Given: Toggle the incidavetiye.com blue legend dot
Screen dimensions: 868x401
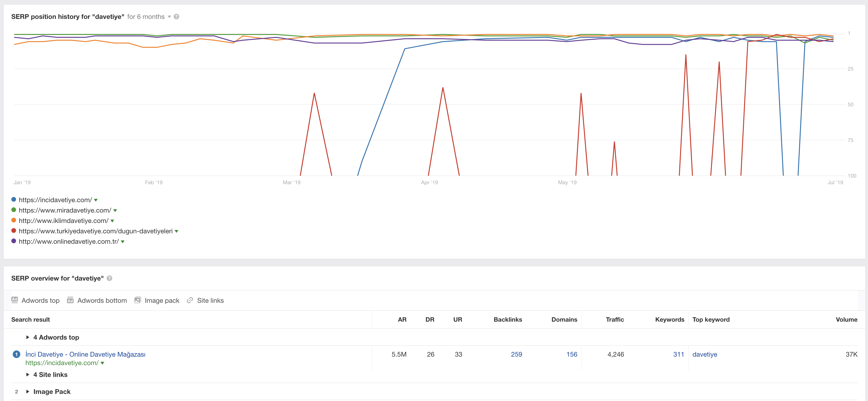Looking at the screenshot, I should pyautogui.click(x=14, y=200).
